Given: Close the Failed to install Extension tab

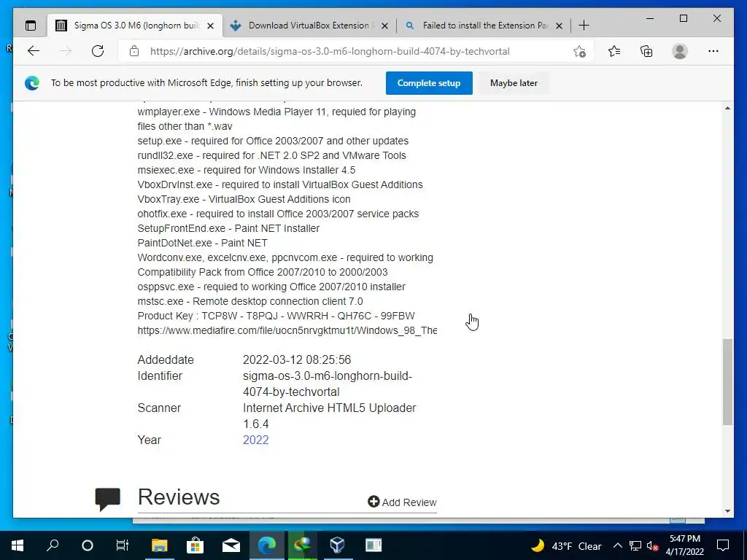Looking at the screenshot, I should 560,26.
